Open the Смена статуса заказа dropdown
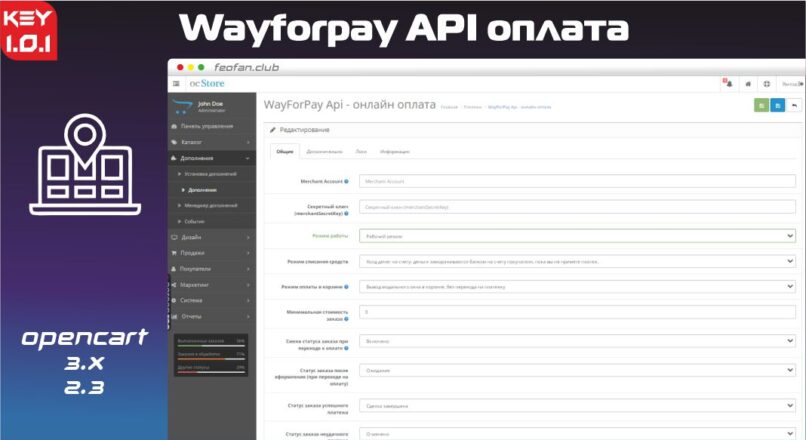 click(577, 341)
